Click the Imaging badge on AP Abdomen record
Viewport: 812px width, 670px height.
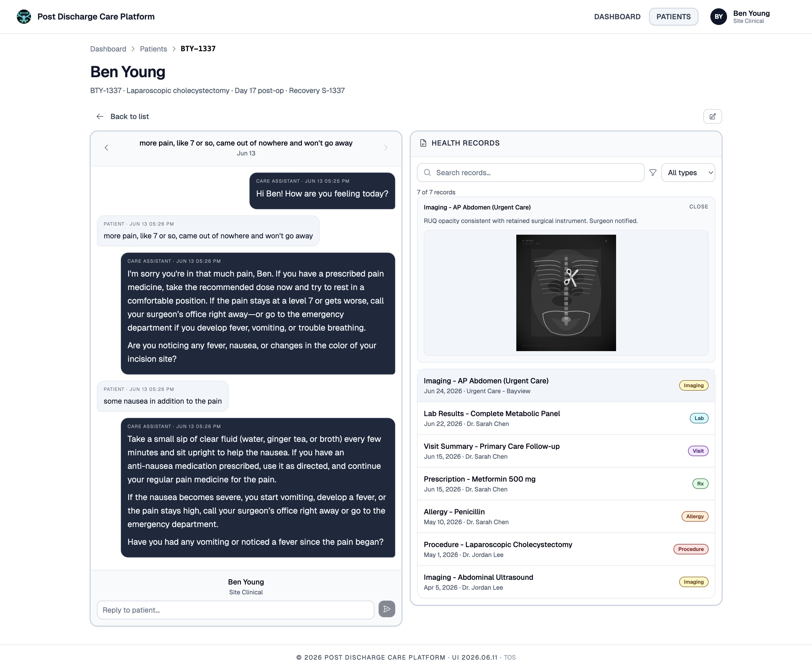coord(694,386)
